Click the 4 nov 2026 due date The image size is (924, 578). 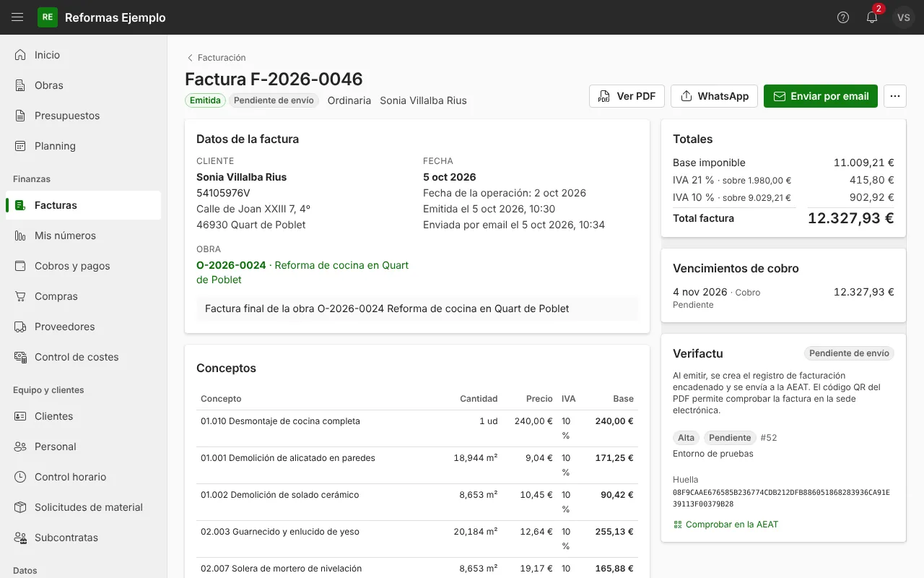pos(700,292)
